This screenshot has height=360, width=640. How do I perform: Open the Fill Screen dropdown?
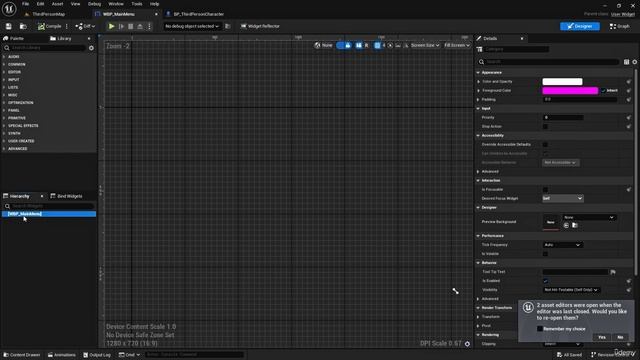click(x=457, y=45)
